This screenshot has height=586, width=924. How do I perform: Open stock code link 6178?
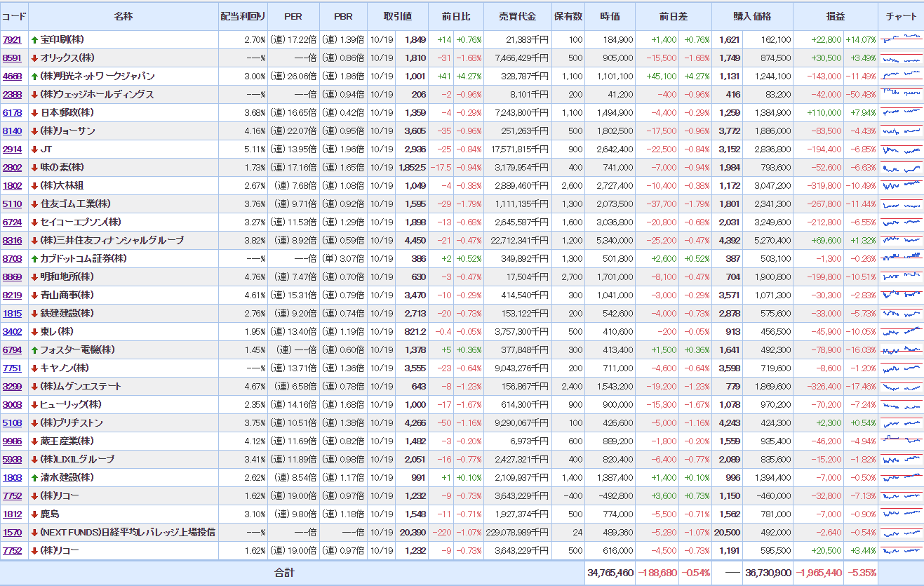(x=12, y=113)
